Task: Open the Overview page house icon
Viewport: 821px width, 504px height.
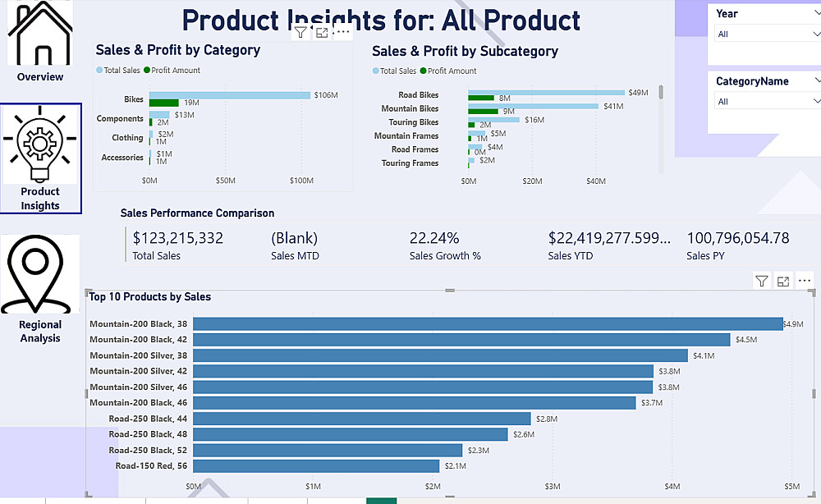Action: tap(39, 34)
